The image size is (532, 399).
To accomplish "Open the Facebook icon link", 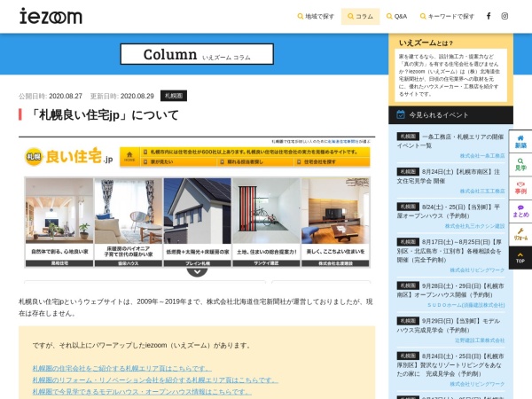I will [x=489, y=16].
